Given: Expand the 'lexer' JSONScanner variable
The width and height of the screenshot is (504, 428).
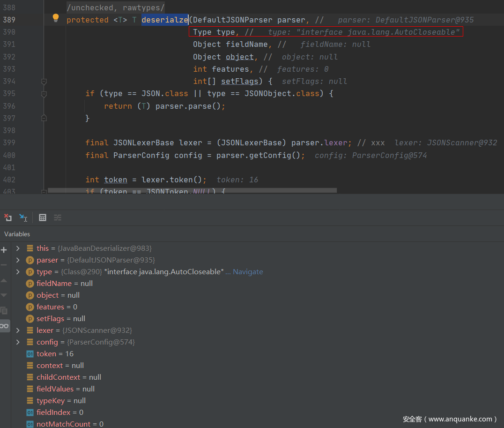Looking at the screenshot, I should click(x=18, y=330).
